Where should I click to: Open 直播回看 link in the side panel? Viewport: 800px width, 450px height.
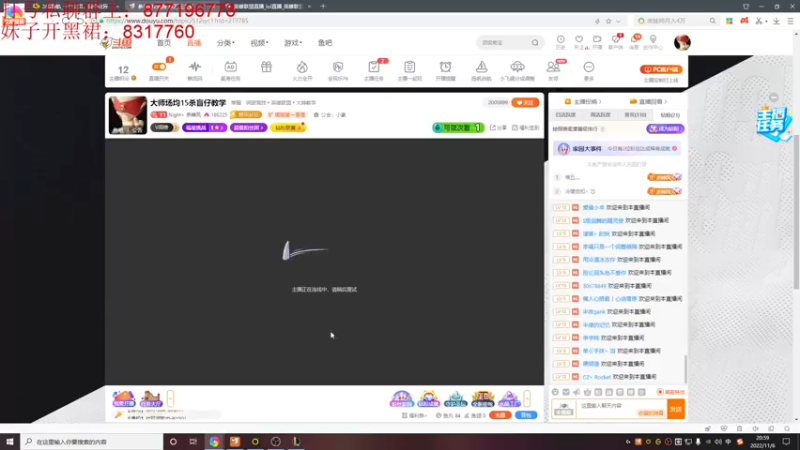pos(648,102)
